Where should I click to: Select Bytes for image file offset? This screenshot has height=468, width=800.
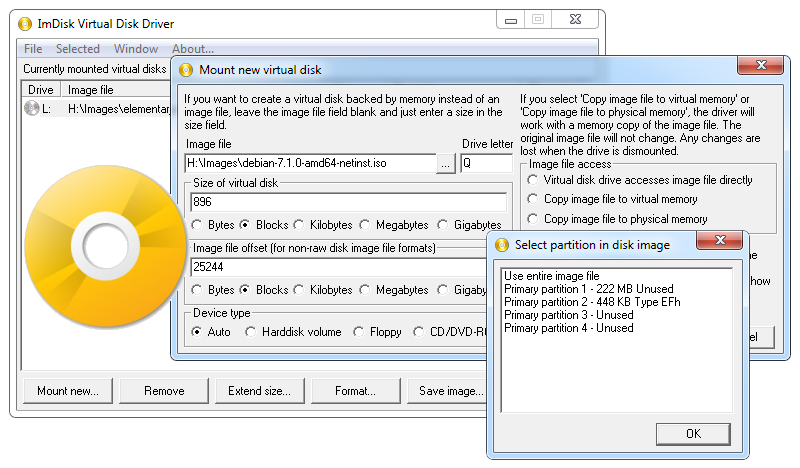point(213,290)
